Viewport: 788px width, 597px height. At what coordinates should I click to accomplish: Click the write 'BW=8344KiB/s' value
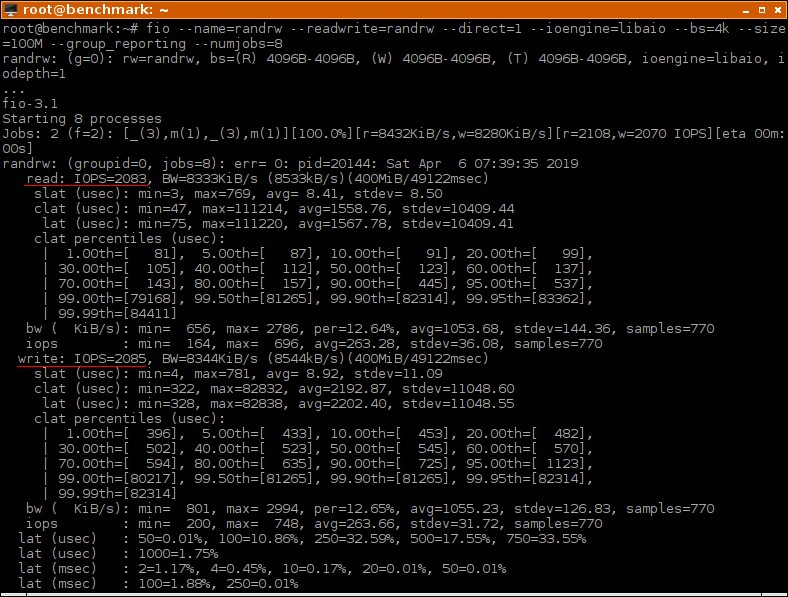(x=210, y=359)
